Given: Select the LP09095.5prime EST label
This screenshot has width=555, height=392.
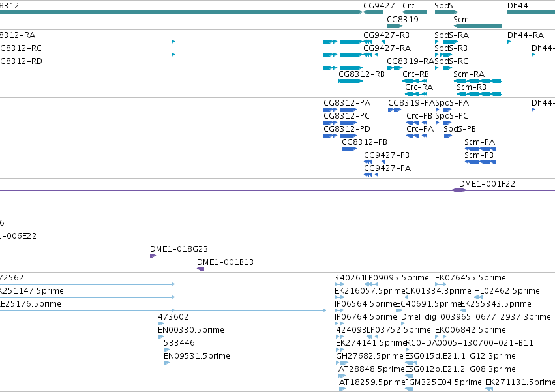Looking at the screenshot, I should click(397, 278).
